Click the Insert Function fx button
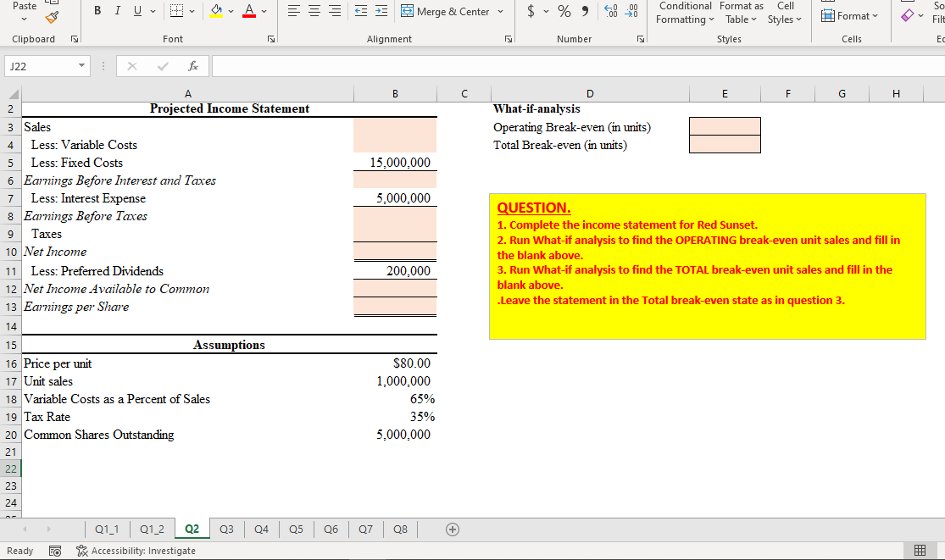This screenshot has width=945, height=560. pos(192,66)
